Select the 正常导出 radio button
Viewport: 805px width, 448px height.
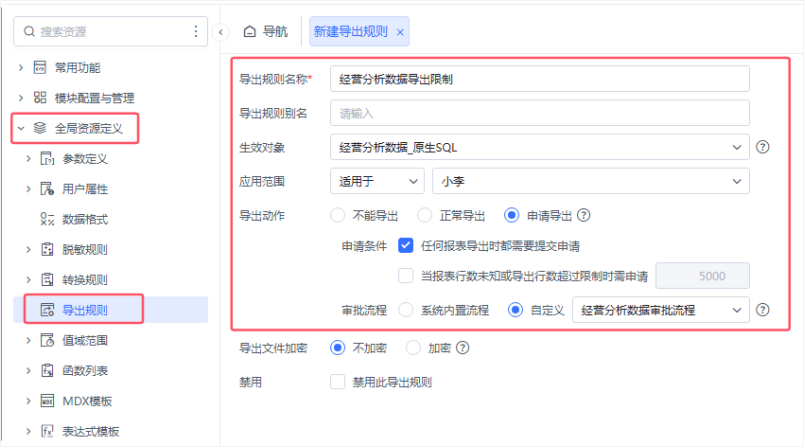tap(425, 216)
